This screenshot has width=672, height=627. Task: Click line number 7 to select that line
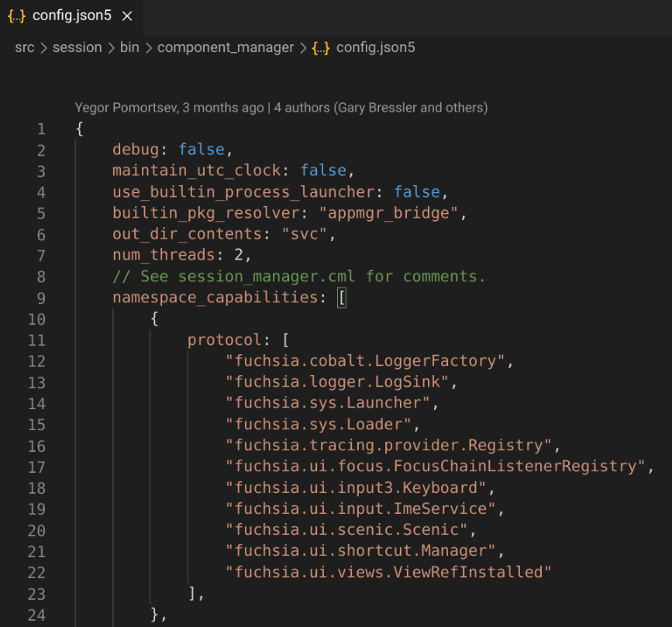40,255
